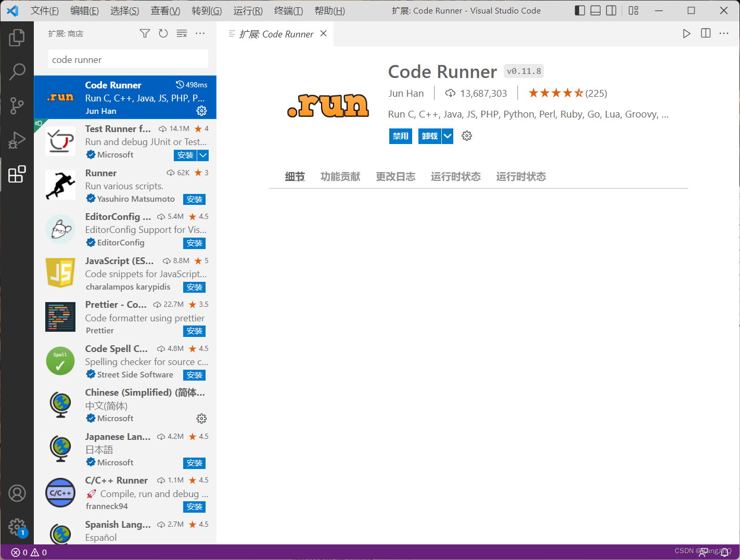Open notifications bell in status bar
Image resolution: width=740 pixels, height=560 pixels.
(x=724, y=552)
